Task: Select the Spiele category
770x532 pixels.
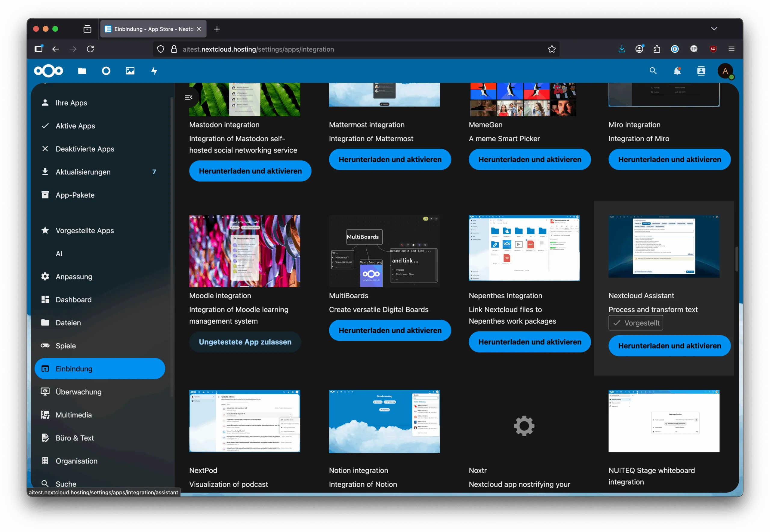Action: pyautogui.click(x=100, y=345)
